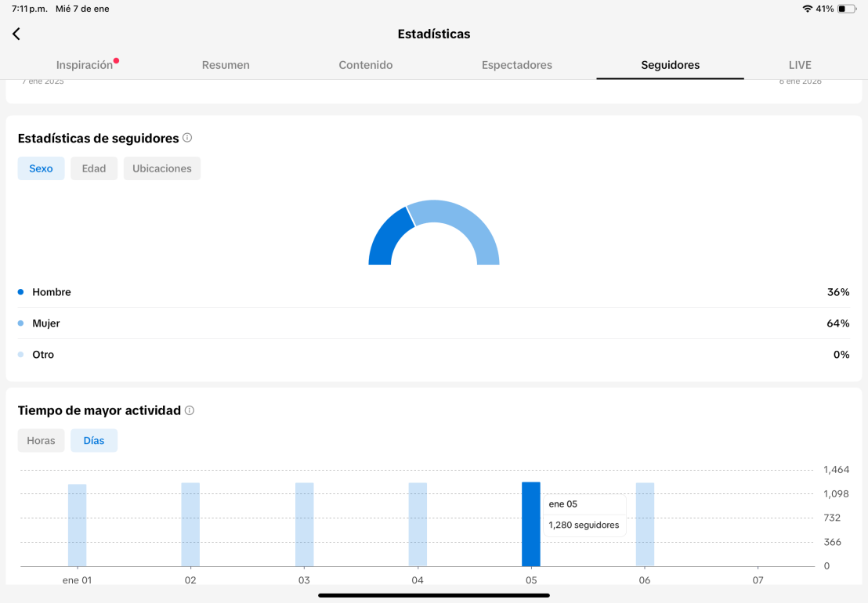Select the 04 activity bar
Image resolution: width=868 pixels, height=603 pixels.
(x=418, y=525)
